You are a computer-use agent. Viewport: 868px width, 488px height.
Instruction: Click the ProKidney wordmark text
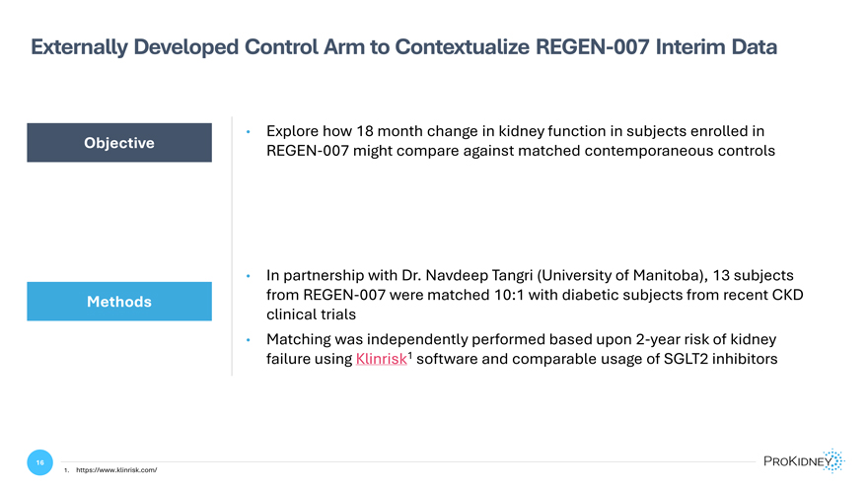(x=797, y=461)
